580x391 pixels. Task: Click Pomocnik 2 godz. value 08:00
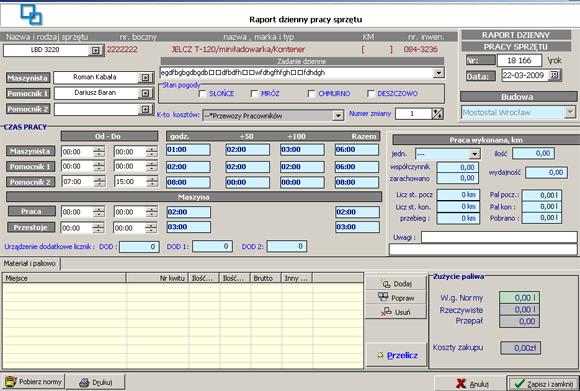(x=188, y=182)
